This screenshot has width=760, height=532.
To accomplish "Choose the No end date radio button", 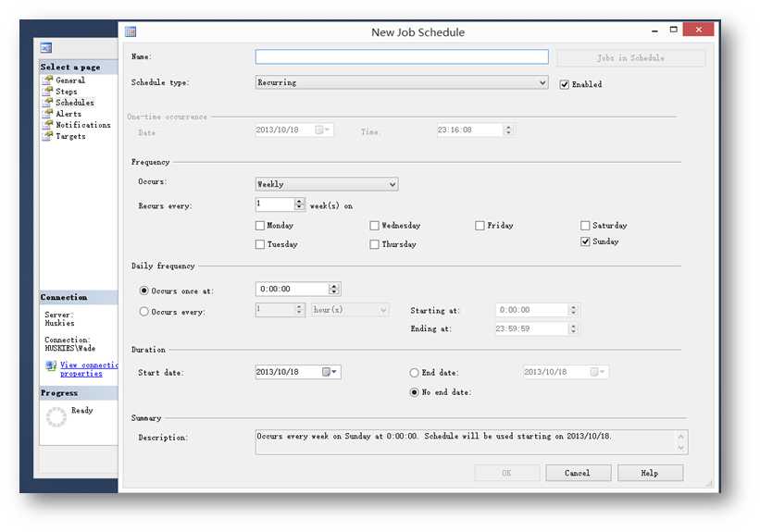I will pos(414,392).
